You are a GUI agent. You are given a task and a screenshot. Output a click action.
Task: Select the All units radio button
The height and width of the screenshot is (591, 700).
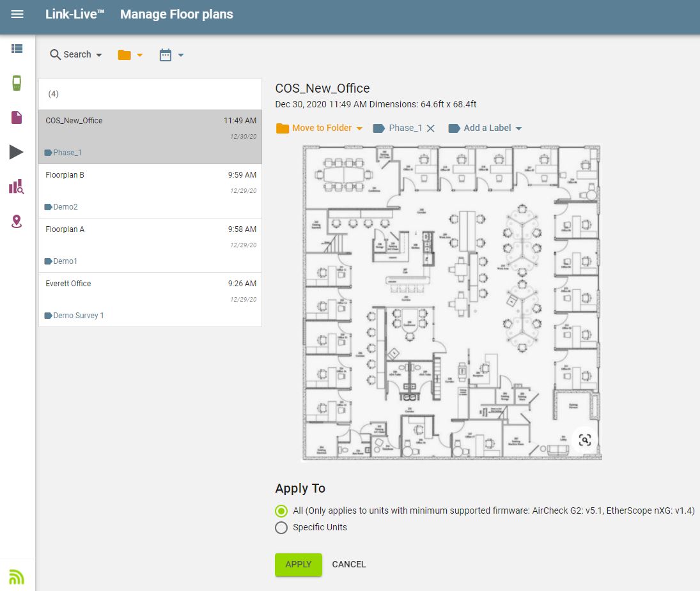(281, 511)
